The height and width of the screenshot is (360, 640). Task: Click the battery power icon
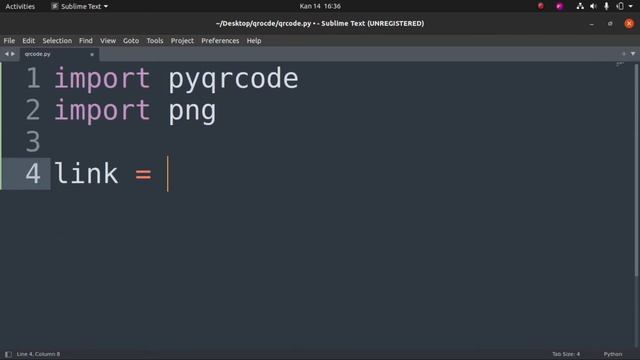pyautogui.click(x=620, y=6)
